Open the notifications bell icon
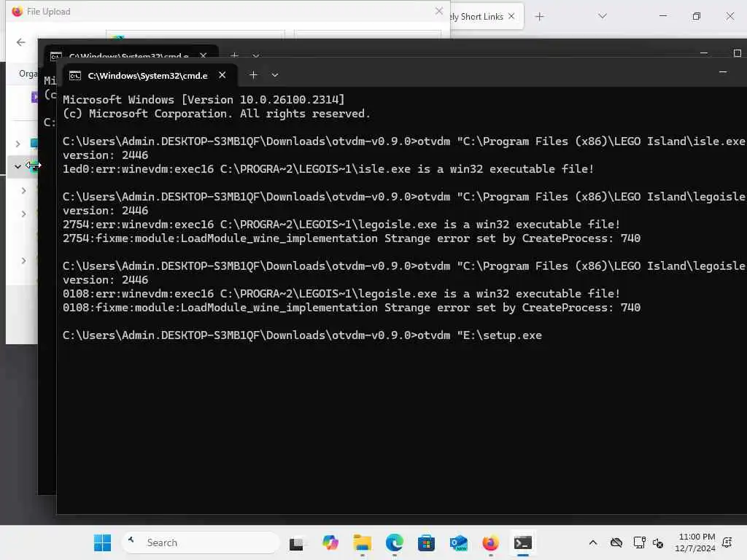This screenshot has width=747, height=560. tap(727, 542)
